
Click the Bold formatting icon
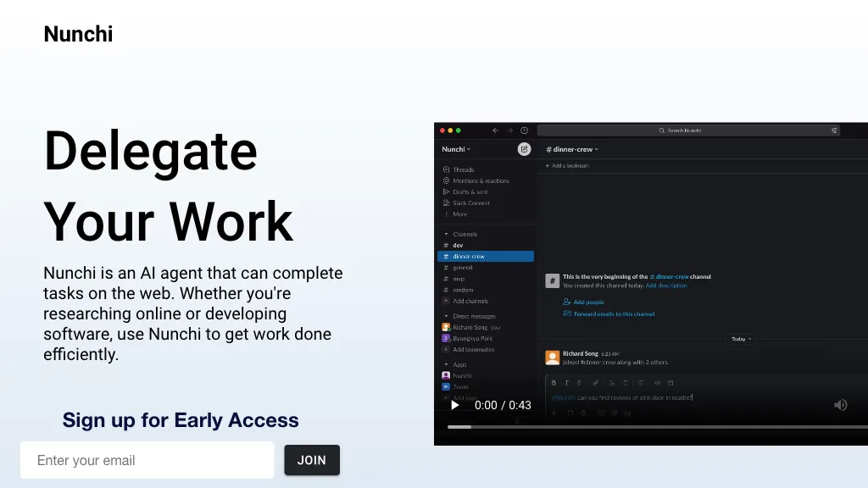click(x=554, y=383)
